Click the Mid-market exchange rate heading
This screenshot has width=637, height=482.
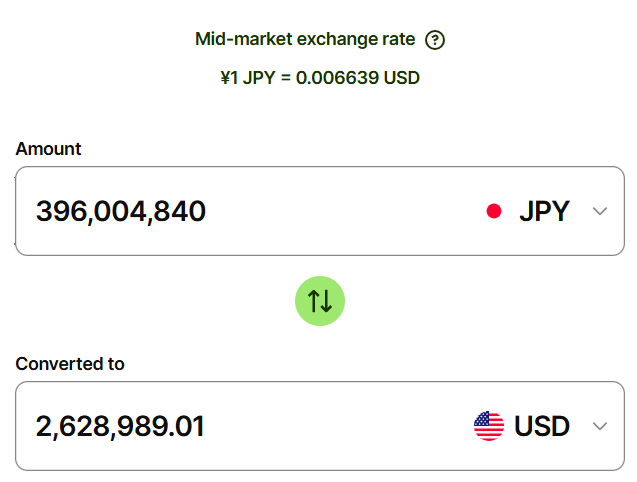tap(305, 39)
